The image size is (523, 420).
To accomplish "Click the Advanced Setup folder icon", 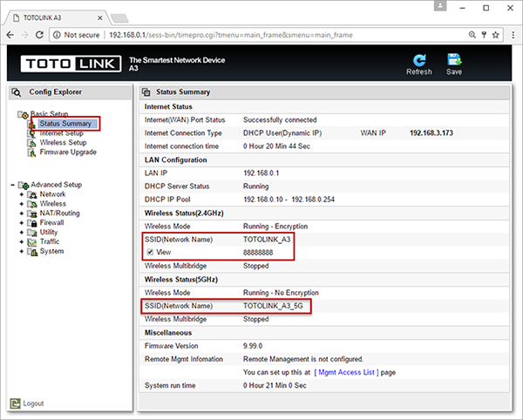I will click(x=24, y=185).
